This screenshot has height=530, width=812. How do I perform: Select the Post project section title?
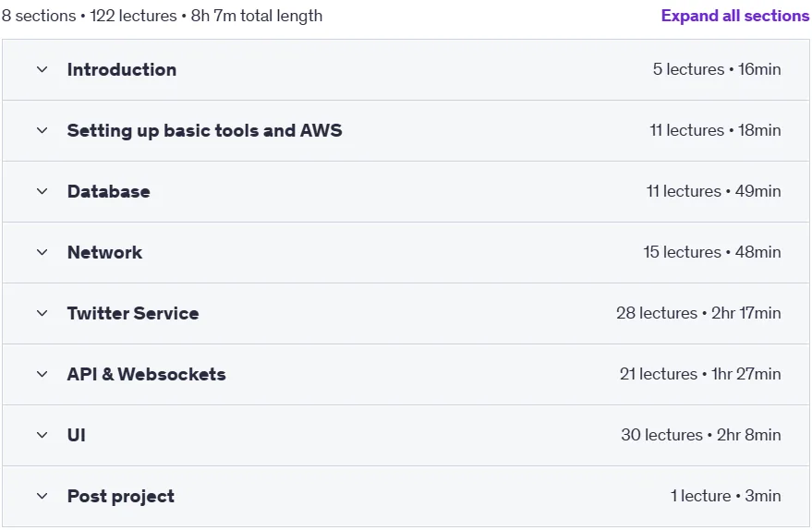tap(121, 496)
